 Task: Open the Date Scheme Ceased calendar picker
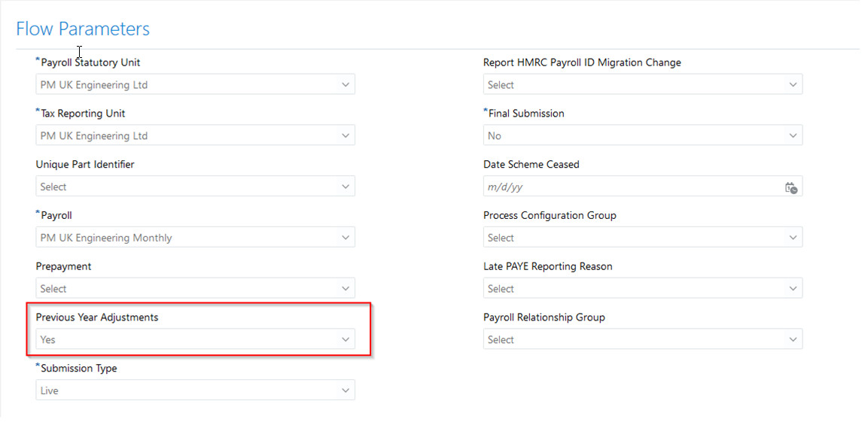point(790,187)
